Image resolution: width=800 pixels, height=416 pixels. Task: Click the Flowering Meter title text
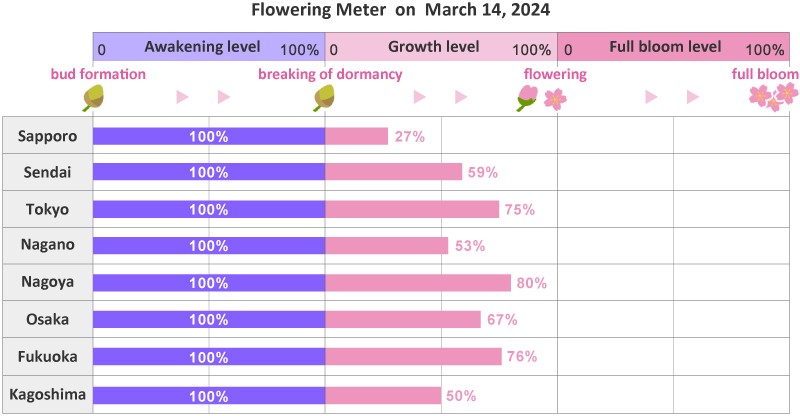click(x=400, y=11)
